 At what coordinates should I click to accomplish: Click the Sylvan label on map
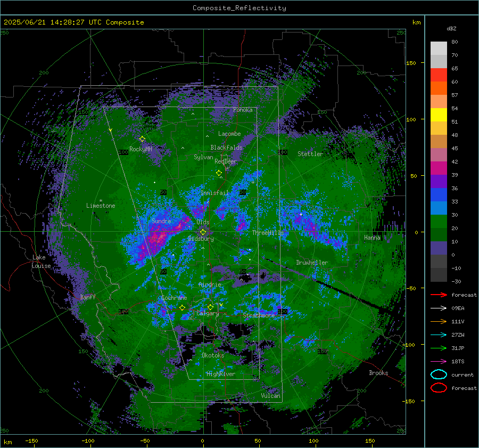[x=203, y=157]
